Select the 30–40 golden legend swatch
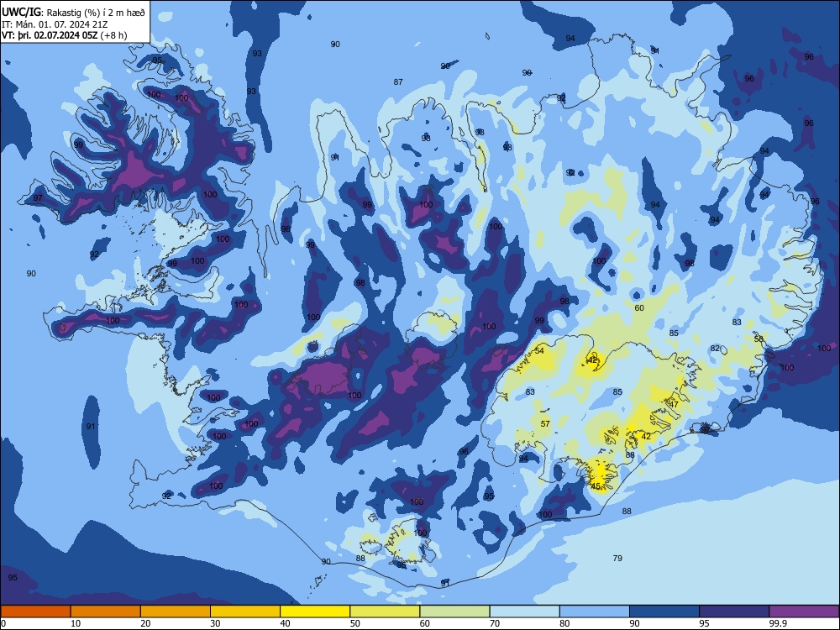 245,612
